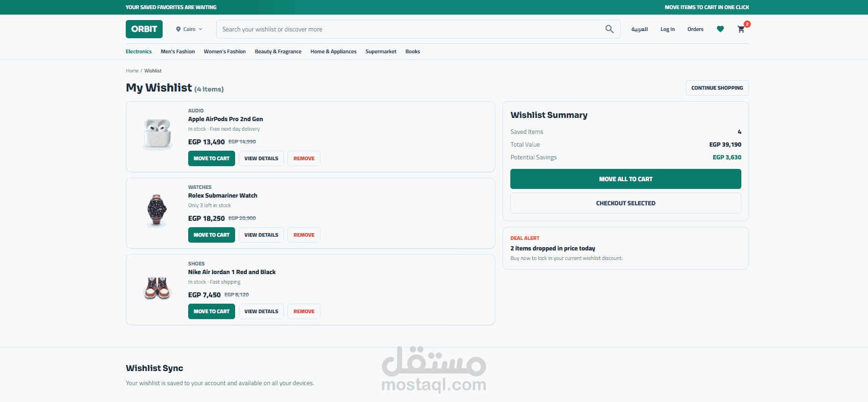Remove Rolex Submariner Watch from wishlist
Image resolution: width=868 pixels, height=402 pixels.
pyautogui.click(x=304, y=235)
